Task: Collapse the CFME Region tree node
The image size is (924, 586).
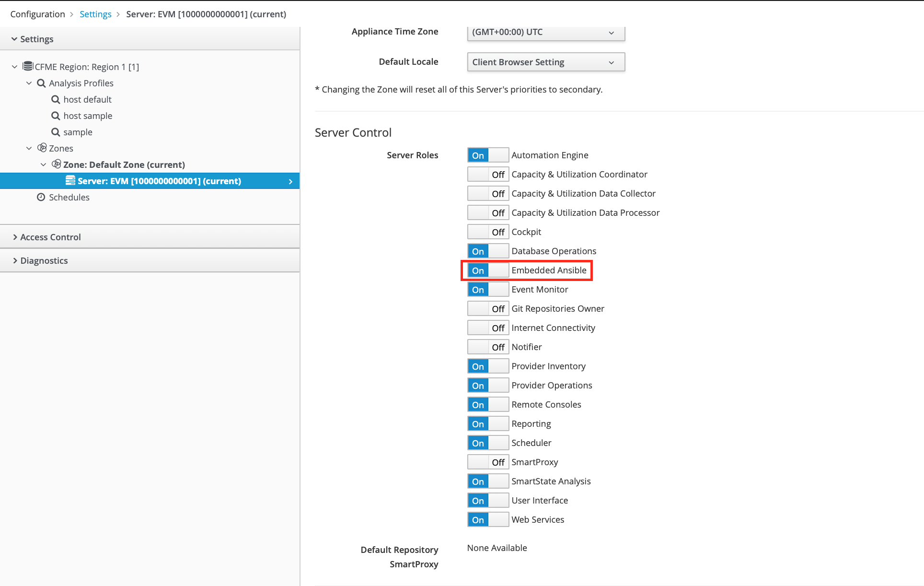Action: pos(14,67)
